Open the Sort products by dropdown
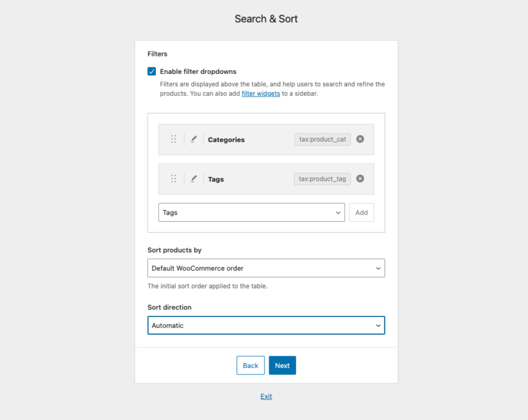Screen dimensions: 528x420 pyautogui.click(x=266, y=268)
